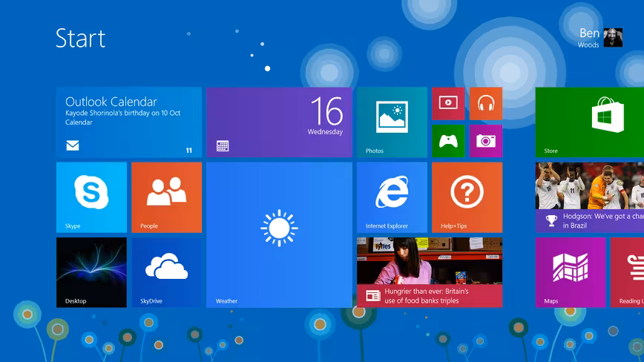Viewport: 644px width, 362px height.
Task: Click the user name Ben Woods
Action: (x=589, y=38)
